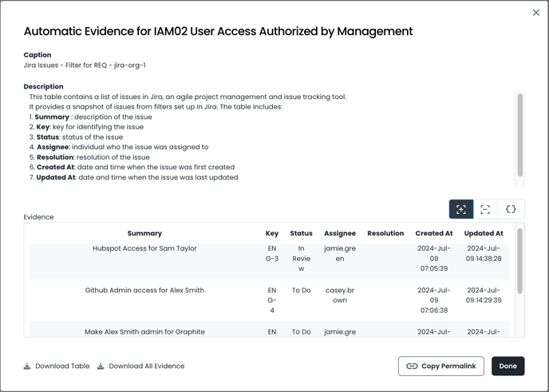Click the Status column header

(301, 233)
